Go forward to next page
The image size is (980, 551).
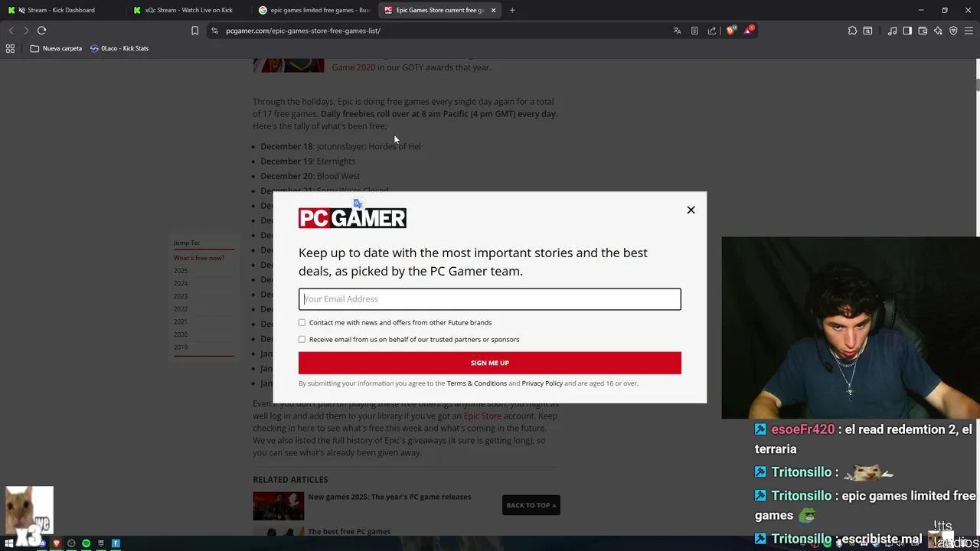pos(25,31)
